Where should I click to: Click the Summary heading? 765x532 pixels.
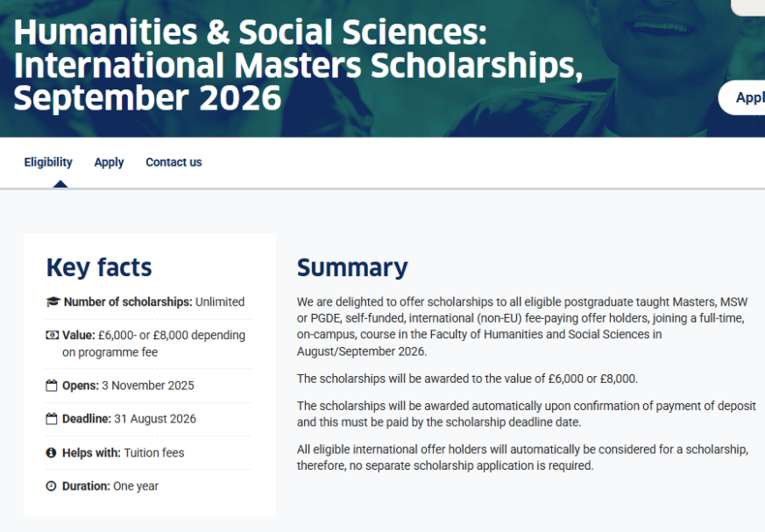[x=352, y=267]
